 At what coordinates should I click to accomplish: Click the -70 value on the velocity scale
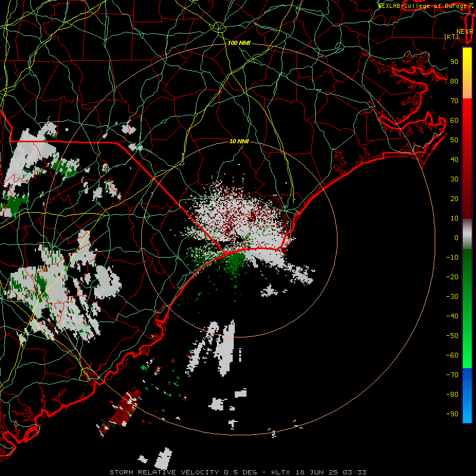tap(452, 375)
